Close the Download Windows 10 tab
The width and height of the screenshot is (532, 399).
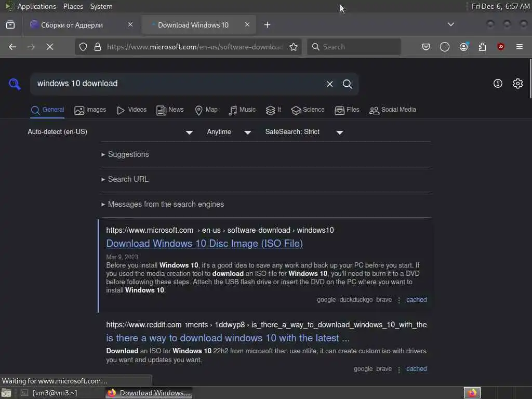pos(247,24)
